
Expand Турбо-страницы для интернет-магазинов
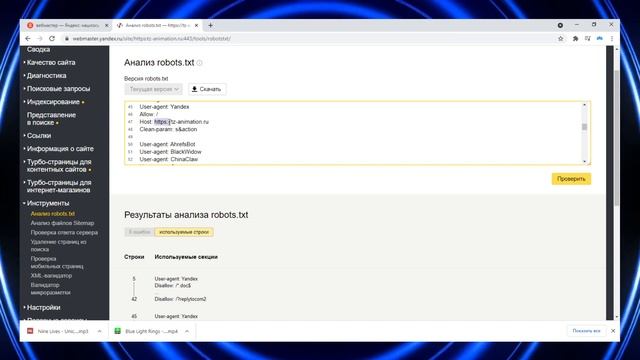[x=59, y=186]
